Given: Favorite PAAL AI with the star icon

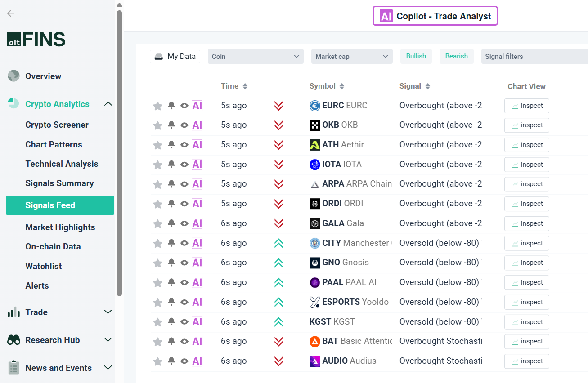Looking at the screenshot, I should tap(157, 282).
